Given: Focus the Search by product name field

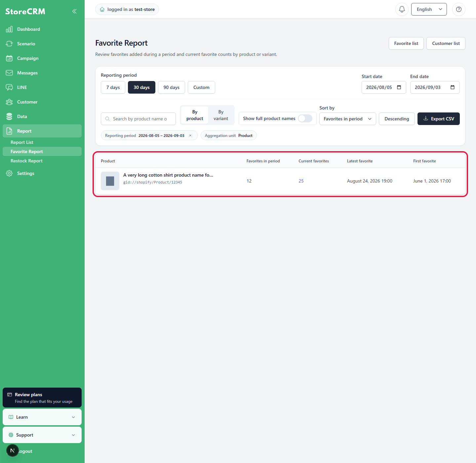Looking at the screenshot, I should (x=138, y=119).
